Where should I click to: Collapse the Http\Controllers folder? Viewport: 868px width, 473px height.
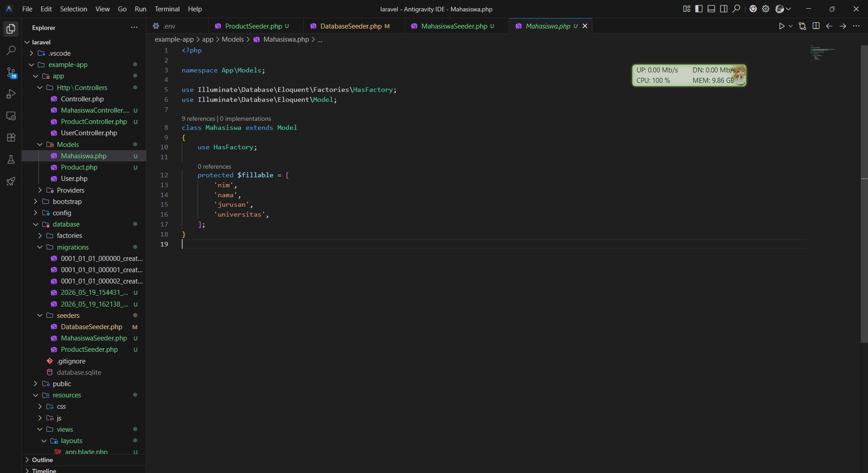pyautogui.click(x=84, y=87)
